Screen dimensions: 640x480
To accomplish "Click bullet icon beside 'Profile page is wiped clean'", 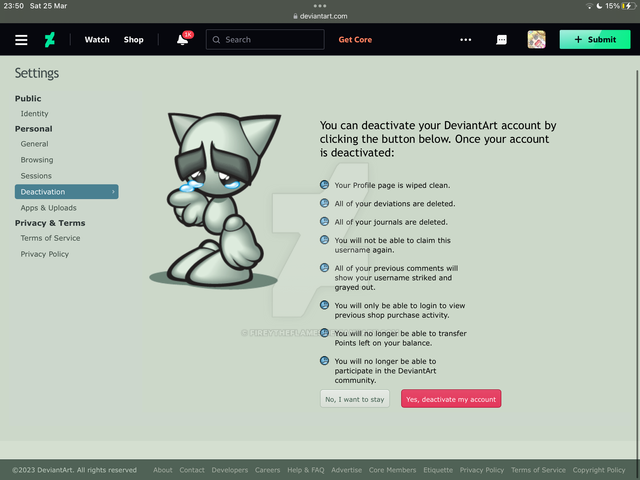I will coord(324,184).
